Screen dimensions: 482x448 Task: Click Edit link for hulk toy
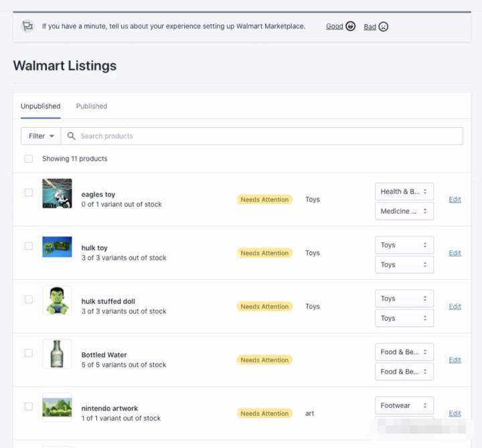click(455, 253)
